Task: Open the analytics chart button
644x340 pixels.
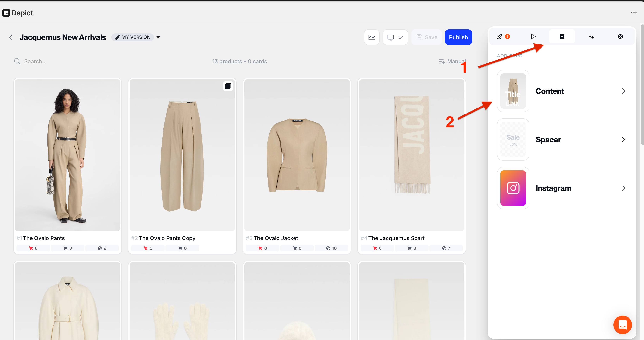Action: click(x=371, y=37)
